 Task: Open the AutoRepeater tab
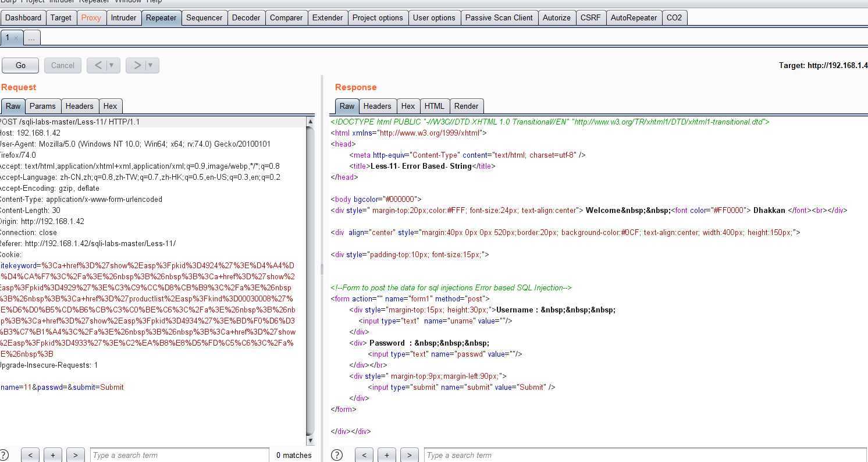tap(634, 17)
